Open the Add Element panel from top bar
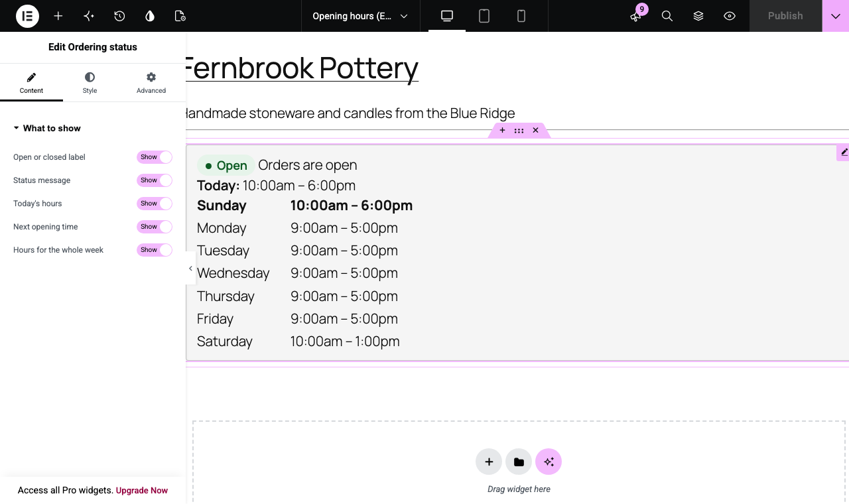This screenshot has width=849, height=504. tap(58, 16)
